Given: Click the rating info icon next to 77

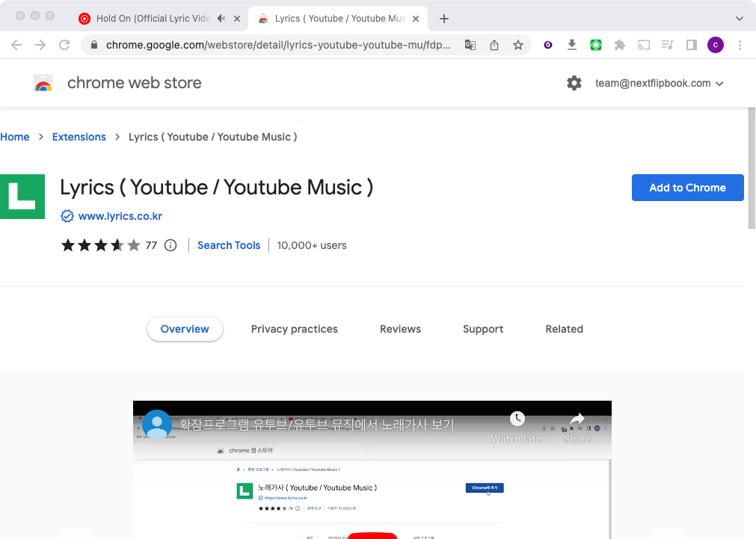Looking at the screenshot, I should tap(170, 245).
